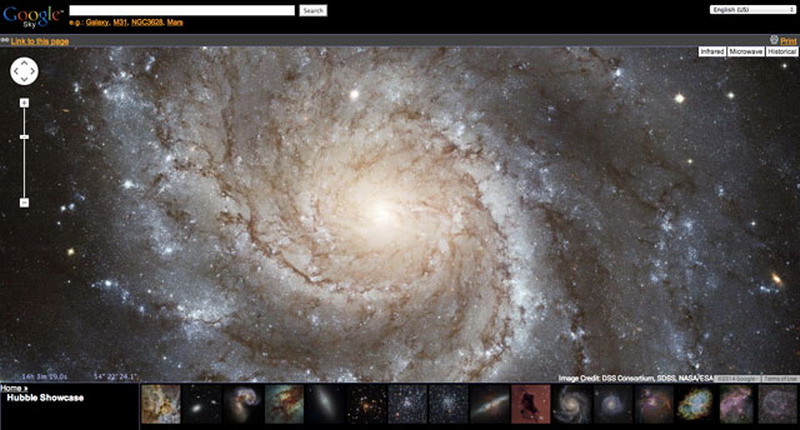Screen dimensions: 800x430
Task: Pan the sky view to the left
Action: pyautogui.click(x=16, y=71)
